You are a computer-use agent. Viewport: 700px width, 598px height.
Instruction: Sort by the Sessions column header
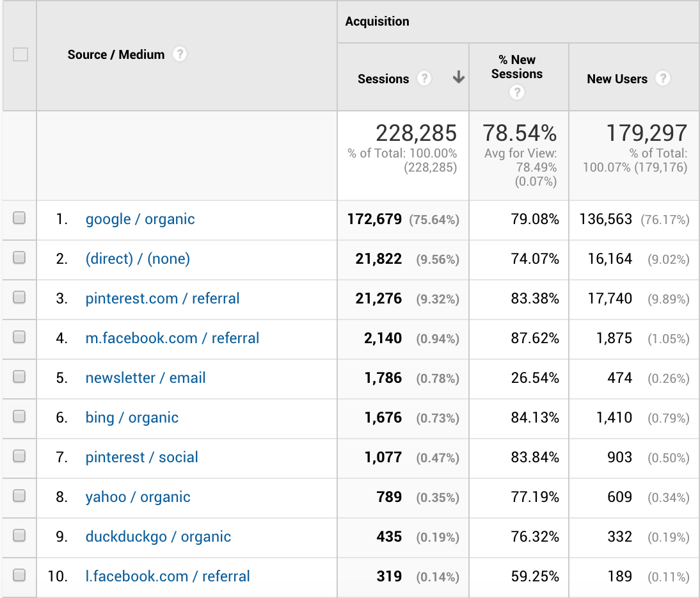tap(383, 79)
